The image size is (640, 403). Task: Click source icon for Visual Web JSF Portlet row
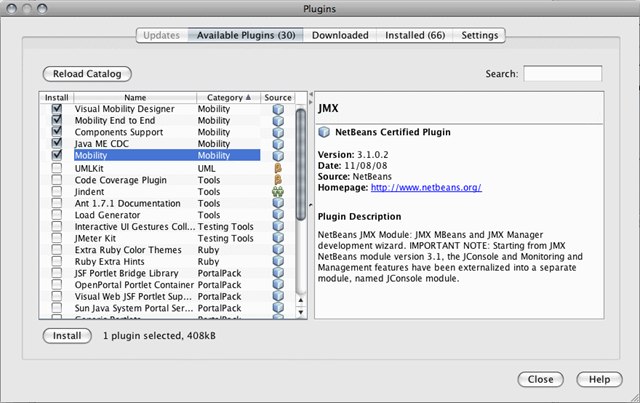click(278, 296)
